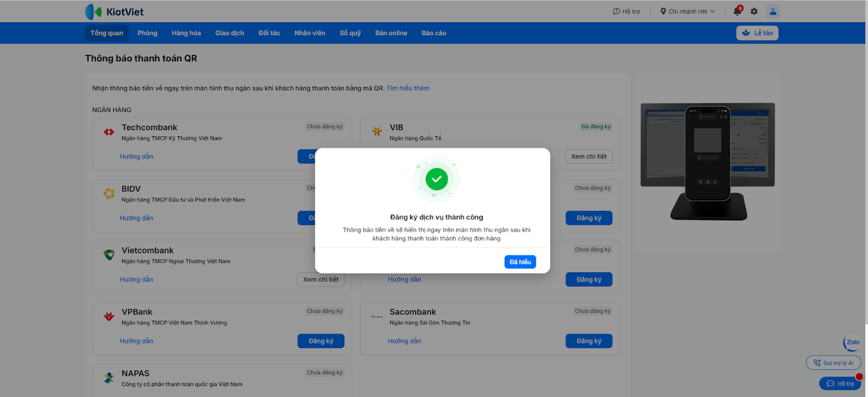This screenshot has height=397, width=868.
Task: Click the Techcombank bank name
Action: [149, 127]
